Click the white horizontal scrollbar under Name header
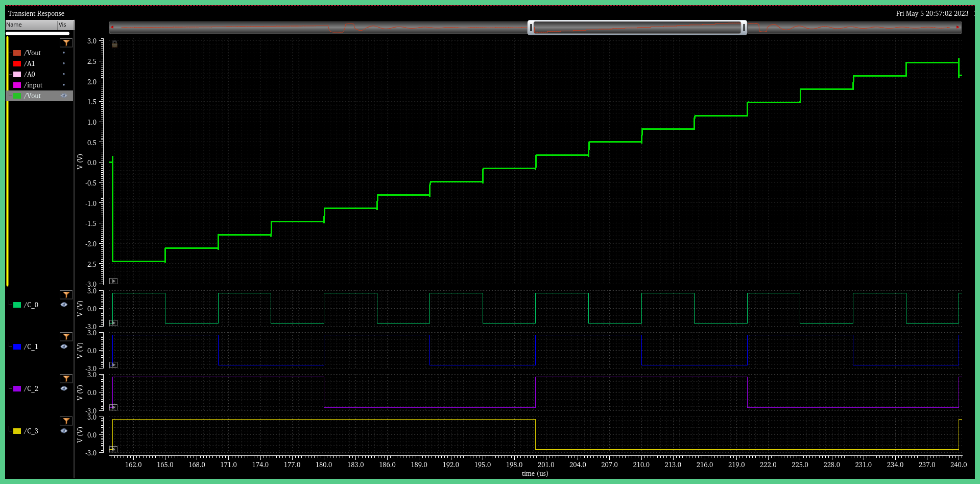Image resolution: width=980 pixels, height=484 pixels. tap(38, 33)
